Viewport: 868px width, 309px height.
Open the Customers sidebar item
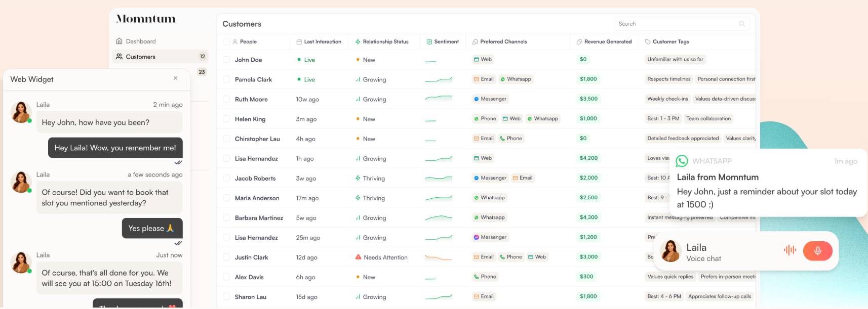(x=160, y=57)
